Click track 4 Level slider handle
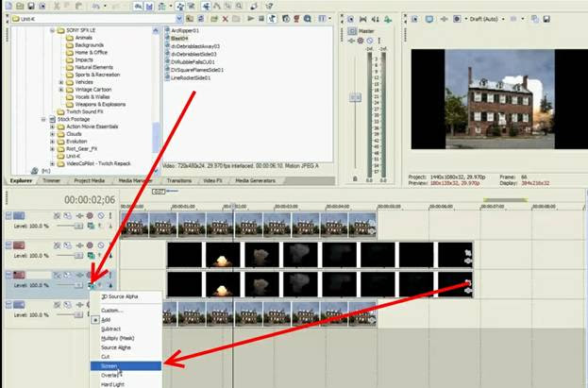The image size is (588, 388). point(78,314)
